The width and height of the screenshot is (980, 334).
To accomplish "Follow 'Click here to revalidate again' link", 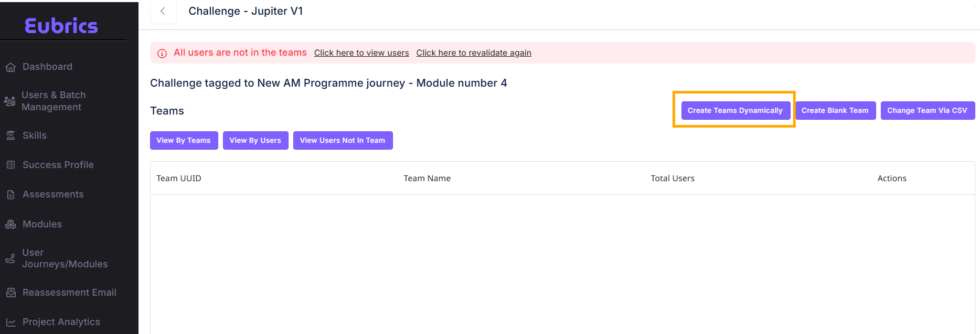I will [474, 53].
